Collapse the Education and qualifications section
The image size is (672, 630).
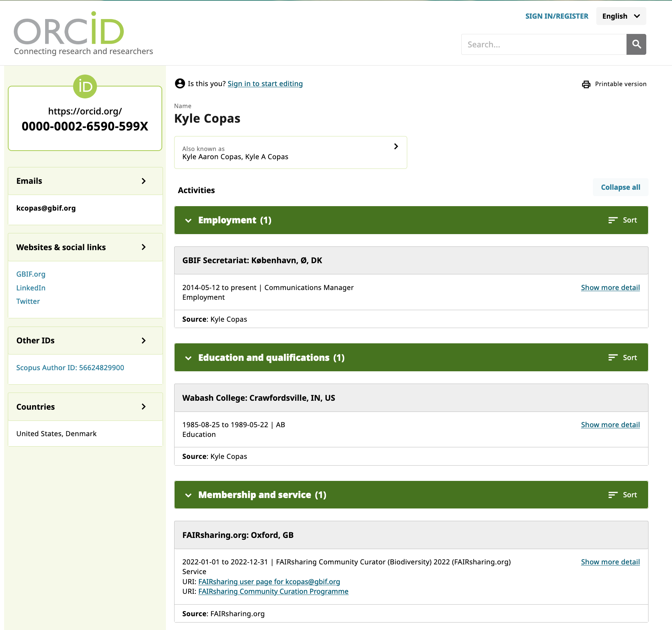coord(188,358)
